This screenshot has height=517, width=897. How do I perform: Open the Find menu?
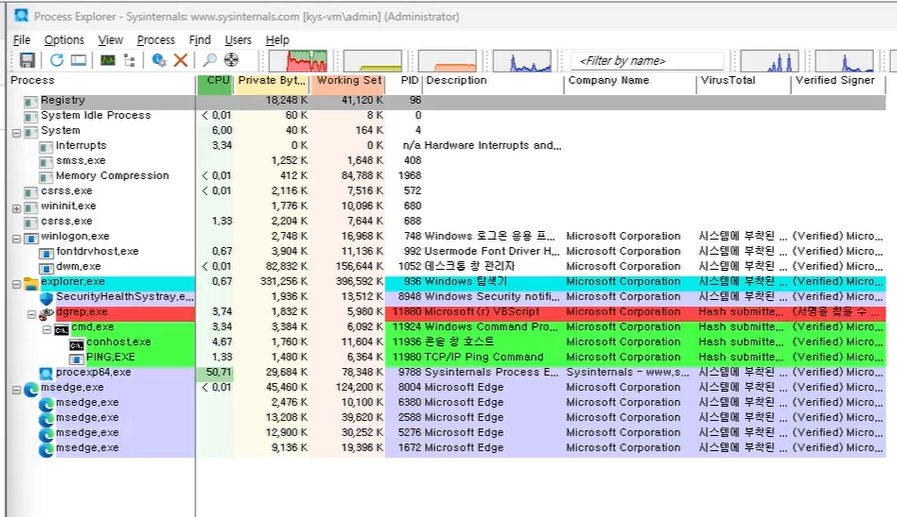click(x=200, y=40)
